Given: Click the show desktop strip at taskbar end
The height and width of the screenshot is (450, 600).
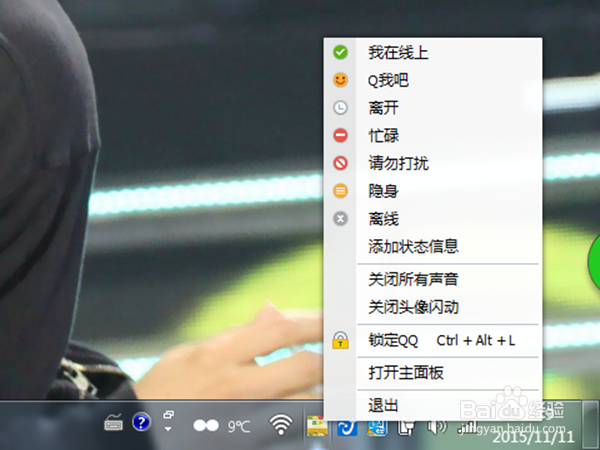Looking at the screenshot, I should pyautogui.click(x=590, y=425).
